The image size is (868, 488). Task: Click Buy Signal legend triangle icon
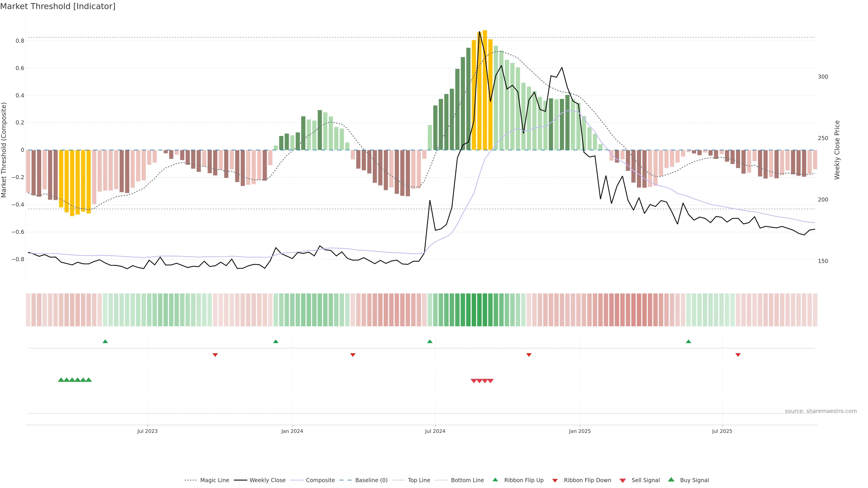[671, 480]
